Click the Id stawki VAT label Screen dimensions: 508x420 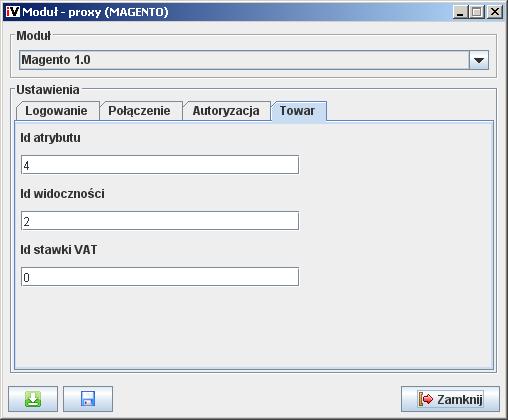[x=59, y=250]
